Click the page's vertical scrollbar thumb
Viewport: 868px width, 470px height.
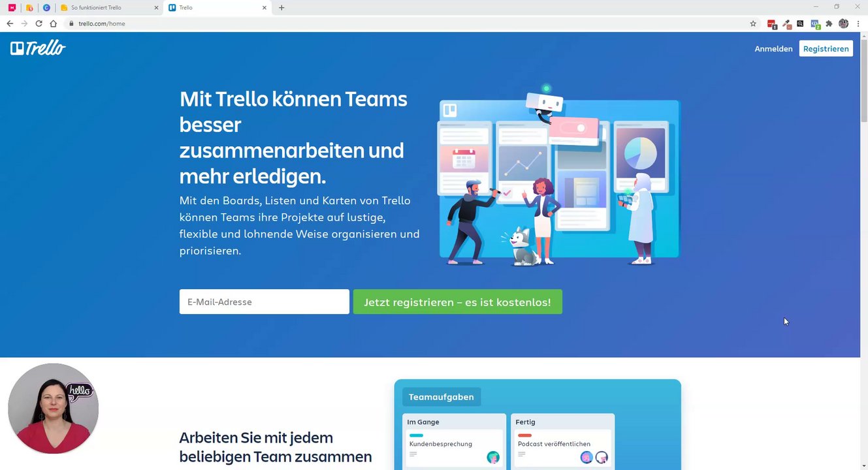coord(863,80)
